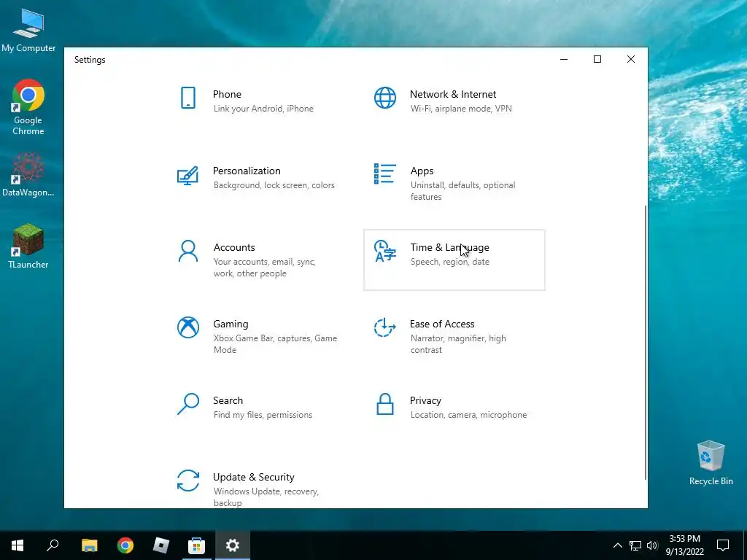Select My Computer desktop icon
The width and height of the screenshot is (747, 560).
[28, 30]
